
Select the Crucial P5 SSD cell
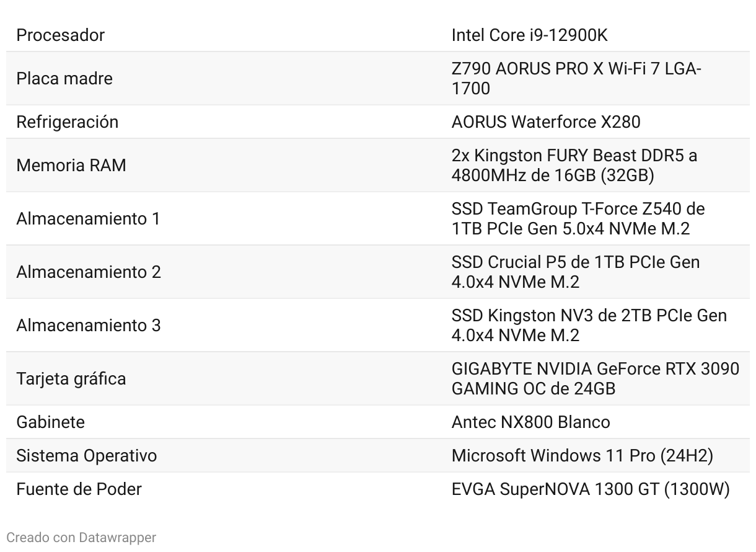point(575,272)
